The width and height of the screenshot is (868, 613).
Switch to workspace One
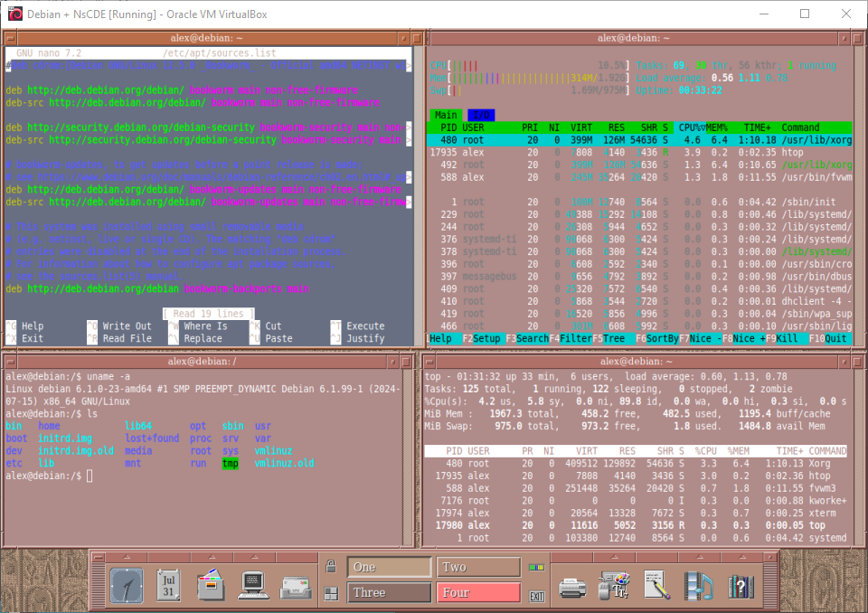390,567
